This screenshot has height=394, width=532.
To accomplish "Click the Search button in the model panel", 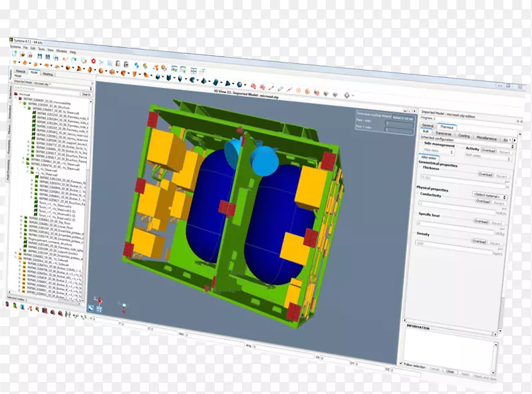I will 85,95.
